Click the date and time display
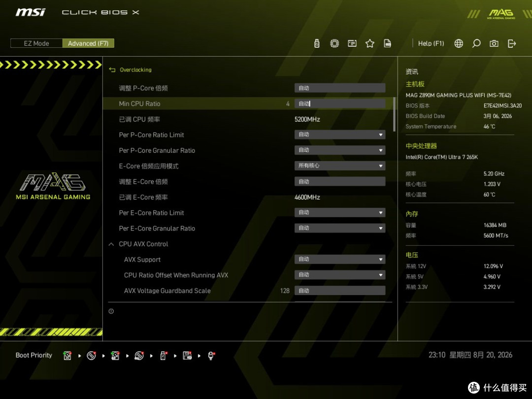Image resolution: width=532 pixels, height=399 pixels. pos(470,355)
